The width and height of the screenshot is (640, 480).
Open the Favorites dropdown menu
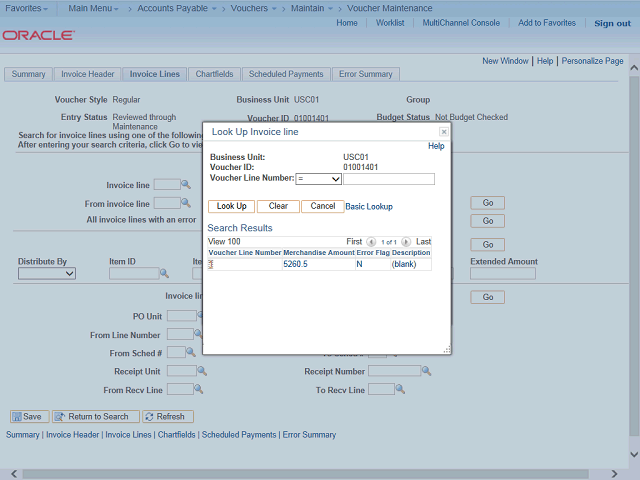point(27,8)
